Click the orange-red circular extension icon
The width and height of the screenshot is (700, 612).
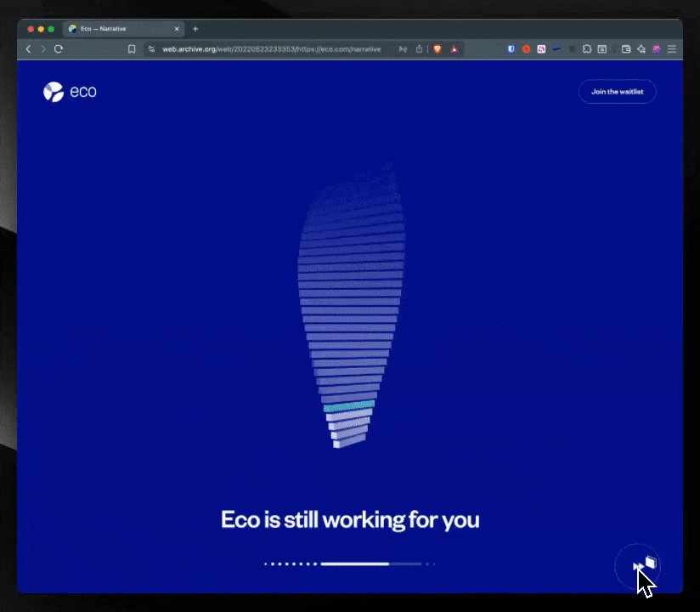(527, 49)
